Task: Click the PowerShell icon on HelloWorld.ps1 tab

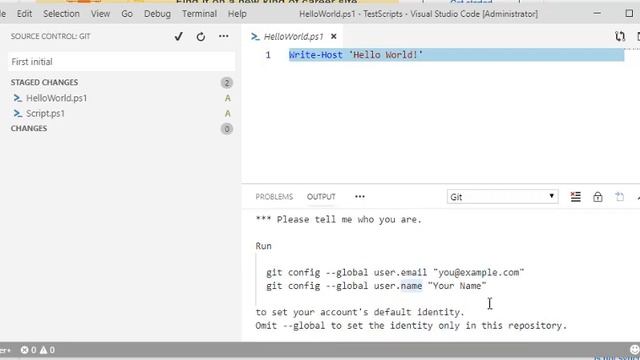Action: [255, 37]
